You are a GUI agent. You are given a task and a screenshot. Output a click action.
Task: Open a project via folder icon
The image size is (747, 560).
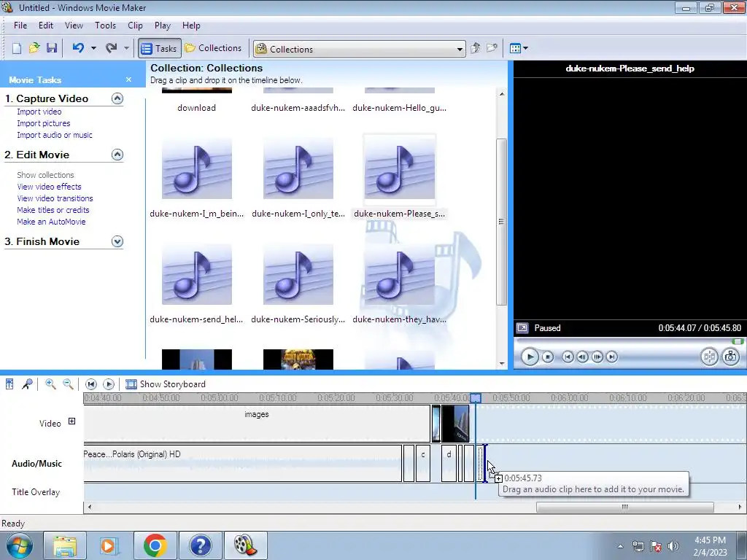coord(34,48)
